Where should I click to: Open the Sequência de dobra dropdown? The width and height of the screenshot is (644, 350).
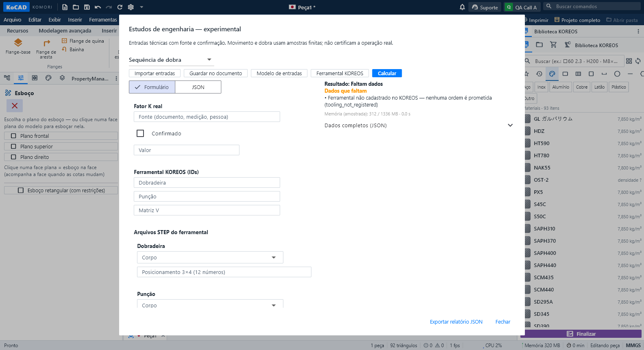click(x=171, y=60)
